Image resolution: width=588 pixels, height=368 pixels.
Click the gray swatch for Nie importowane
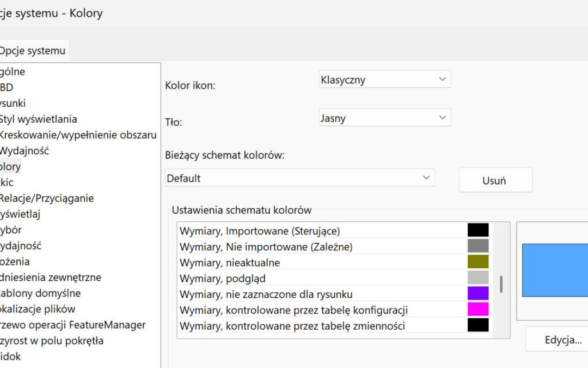[478, 246]
